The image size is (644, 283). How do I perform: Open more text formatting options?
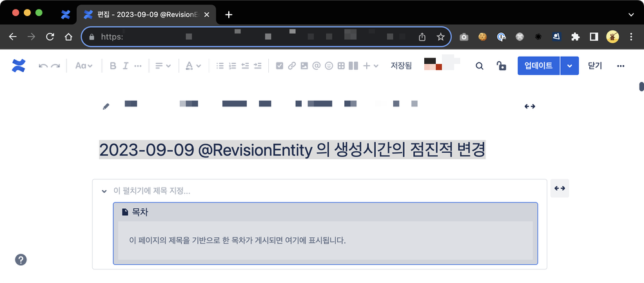pos(138,66)
